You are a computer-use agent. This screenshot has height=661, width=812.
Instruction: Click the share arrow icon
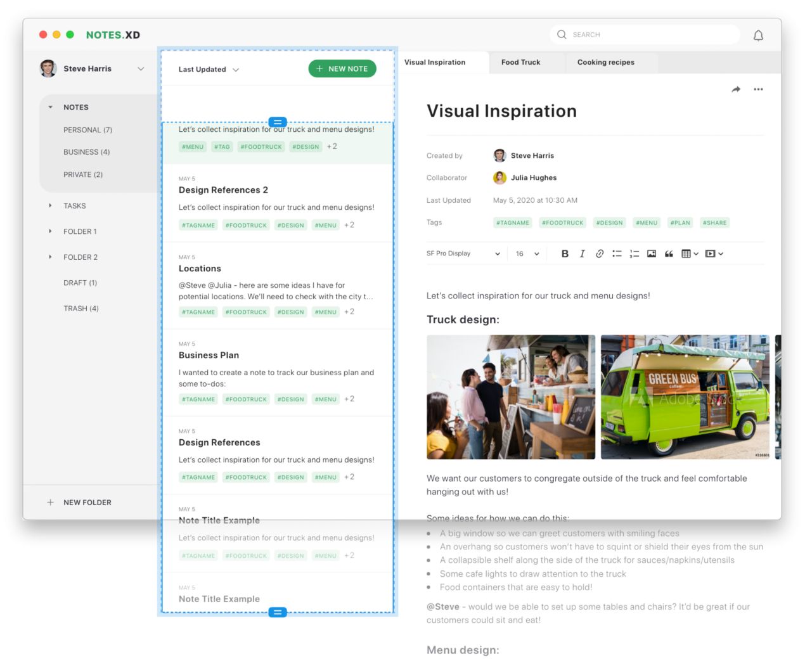point(735,89)
